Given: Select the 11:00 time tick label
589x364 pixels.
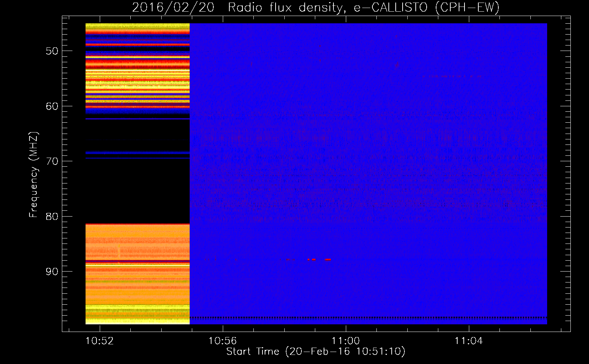Looking at the screenshot, I should click(345, 341).
